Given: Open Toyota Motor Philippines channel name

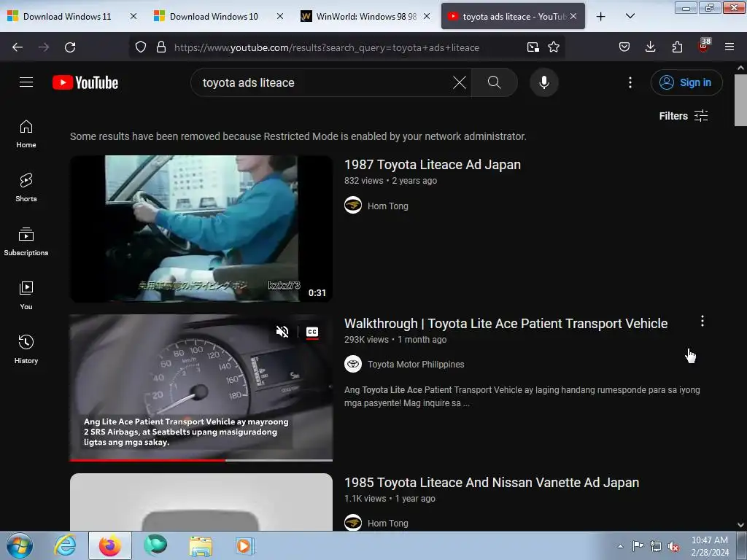Looking at the screenshot, I should pyautogui.click(x=415, y=365).
